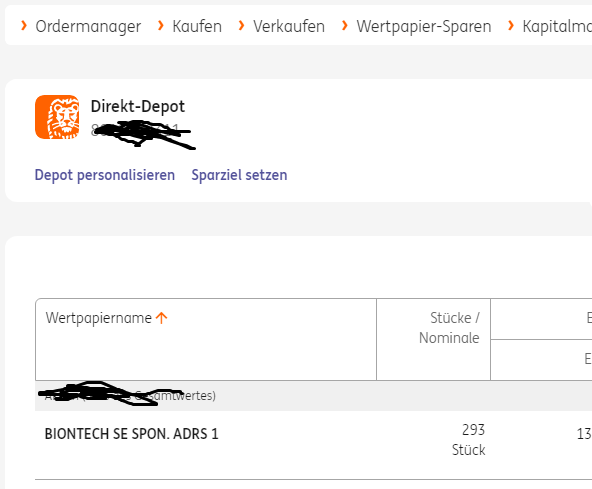Click the Direkt-Depot title
The image size is (592, 489).
point(138,106)
